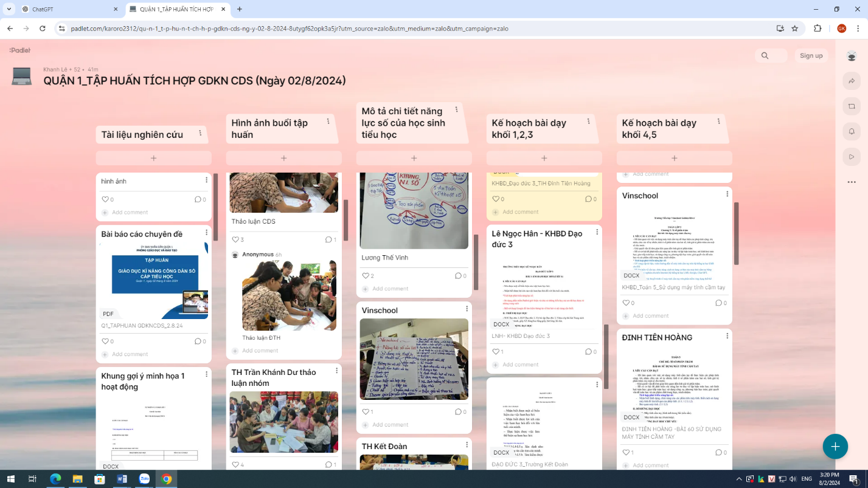Screen dimensions: 868x488
Task: Add post under Tài liệu nghiên cứu column
Action: [154, 158]
